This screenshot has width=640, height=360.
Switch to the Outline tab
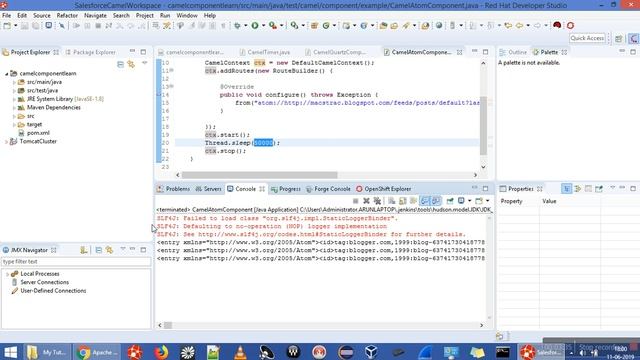[513, 52]
